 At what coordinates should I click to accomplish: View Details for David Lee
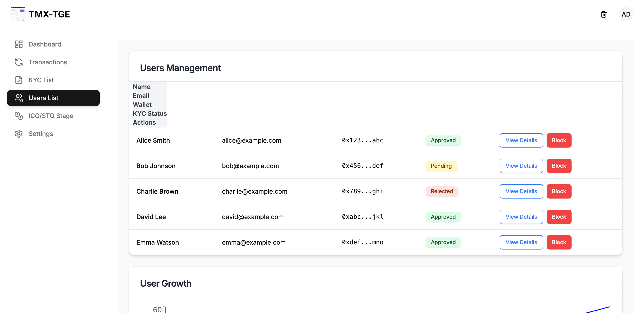(521, 217)
